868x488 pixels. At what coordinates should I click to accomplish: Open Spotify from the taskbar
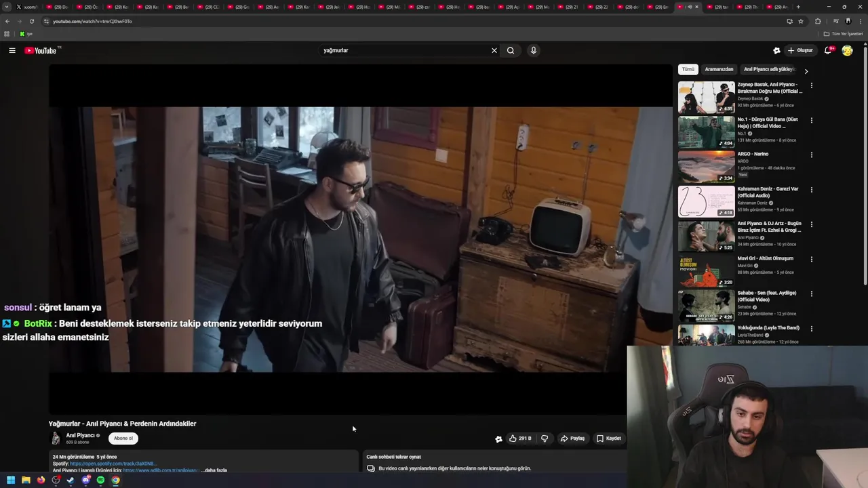tap(101, 480)
